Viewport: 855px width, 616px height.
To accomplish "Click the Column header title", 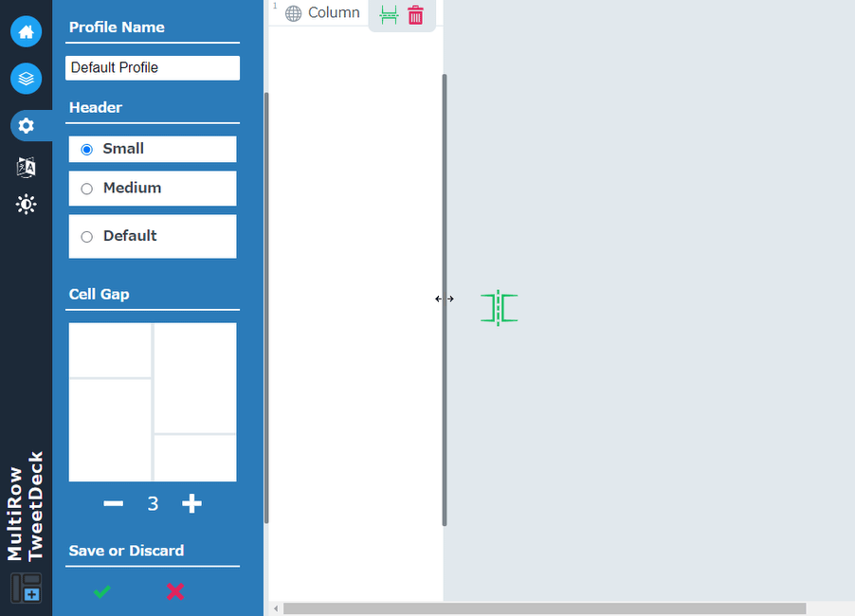I will [334, 12].
